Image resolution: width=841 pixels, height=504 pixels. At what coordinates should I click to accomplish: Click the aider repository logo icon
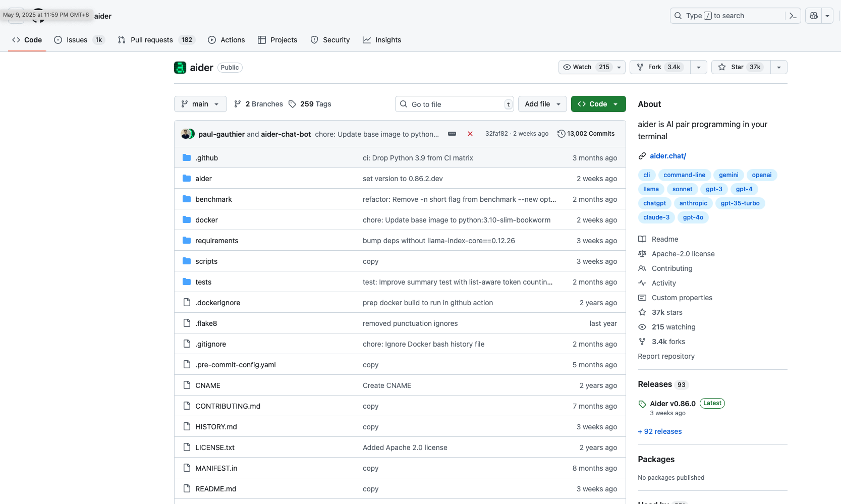tap(180, 68)
